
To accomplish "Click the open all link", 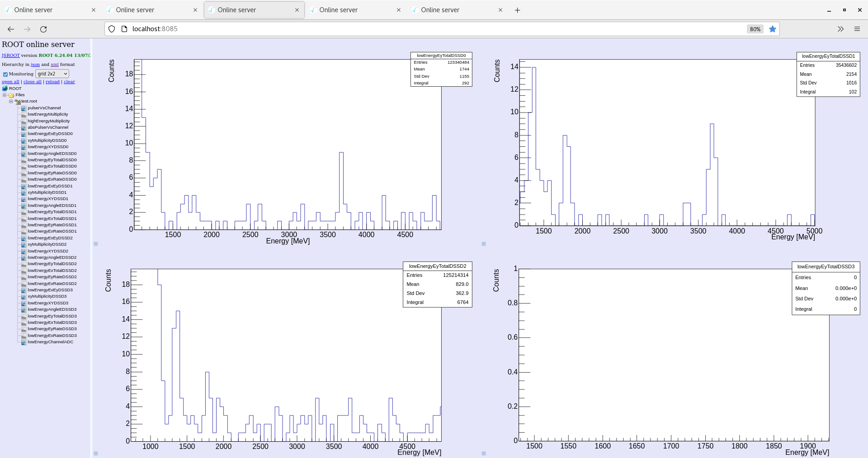I will pos(10,82).
